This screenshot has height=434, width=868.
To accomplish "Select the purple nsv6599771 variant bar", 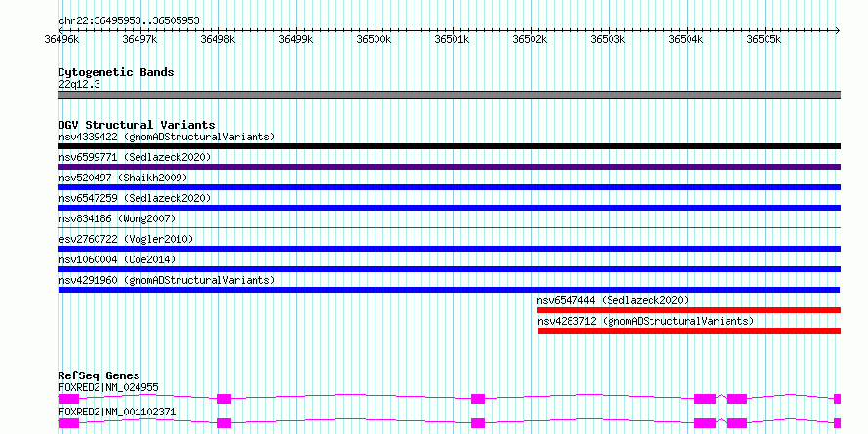I will [x=449, y=167].
